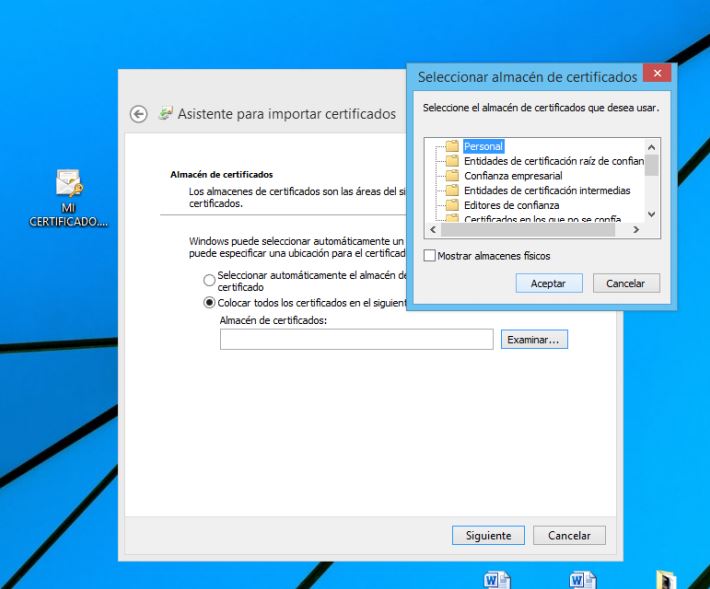Select Entidades de certificación intermedias store

coord(547,191)
